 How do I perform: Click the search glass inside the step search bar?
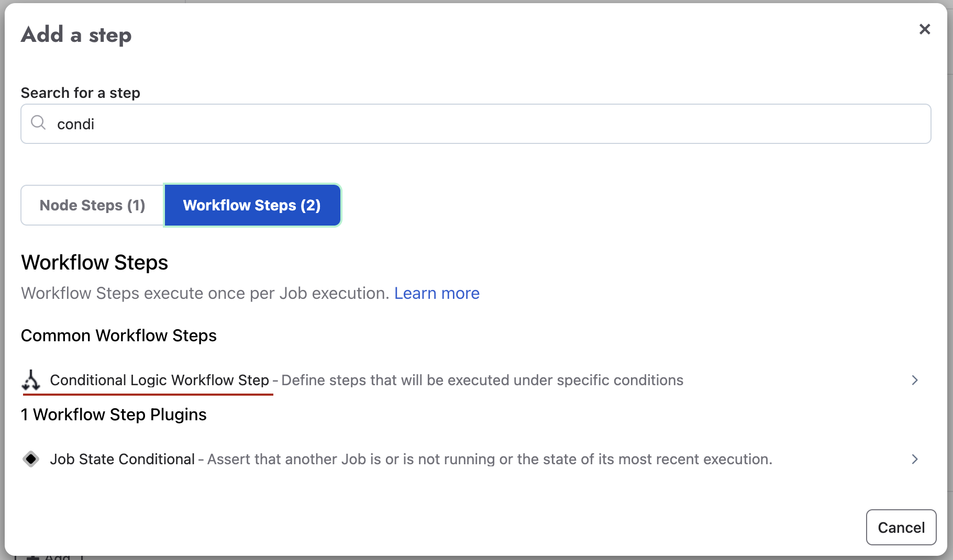pos(38,123)
